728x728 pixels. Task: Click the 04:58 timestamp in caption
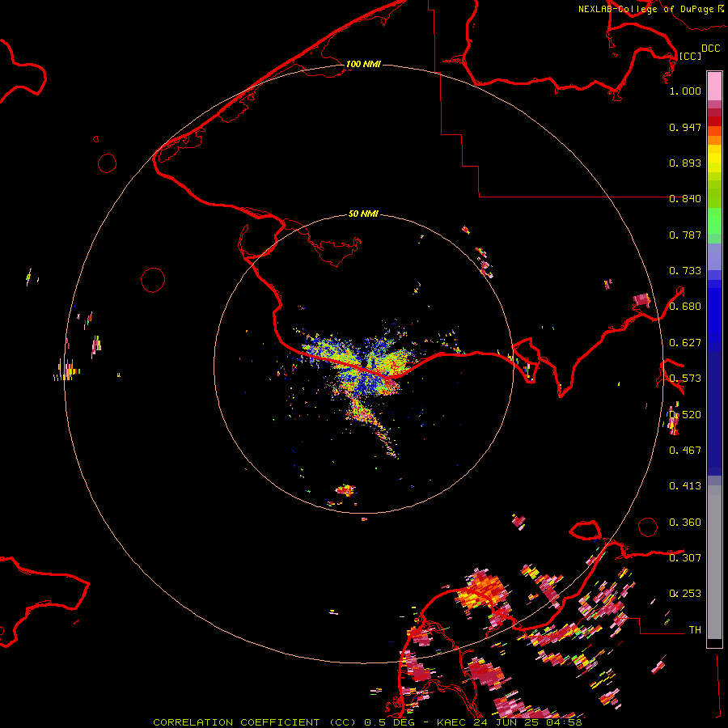pyautogui.click(x=565, y=722)
